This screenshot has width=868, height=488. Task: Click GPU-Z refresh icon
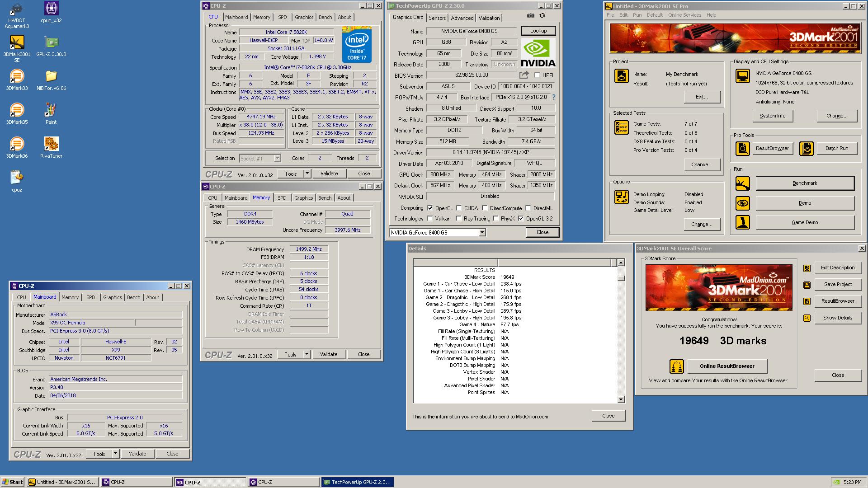[x=542, y=15]
